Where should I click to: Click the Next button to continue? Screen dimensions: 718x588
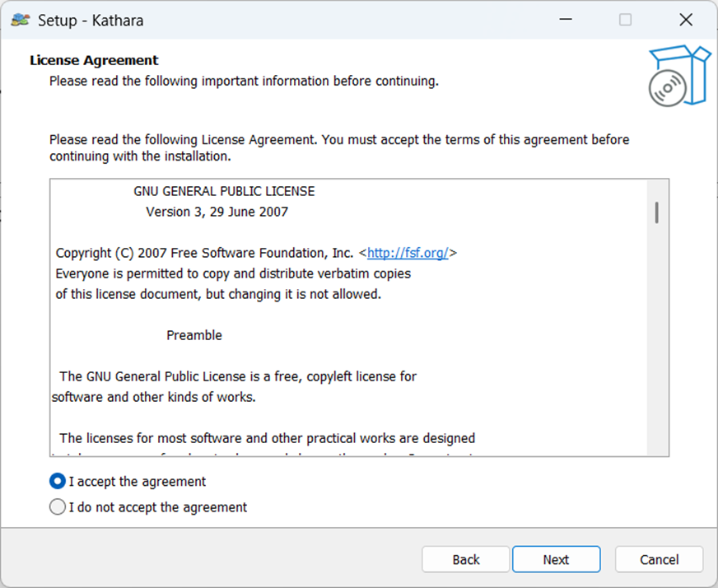[x=556, y=559]
